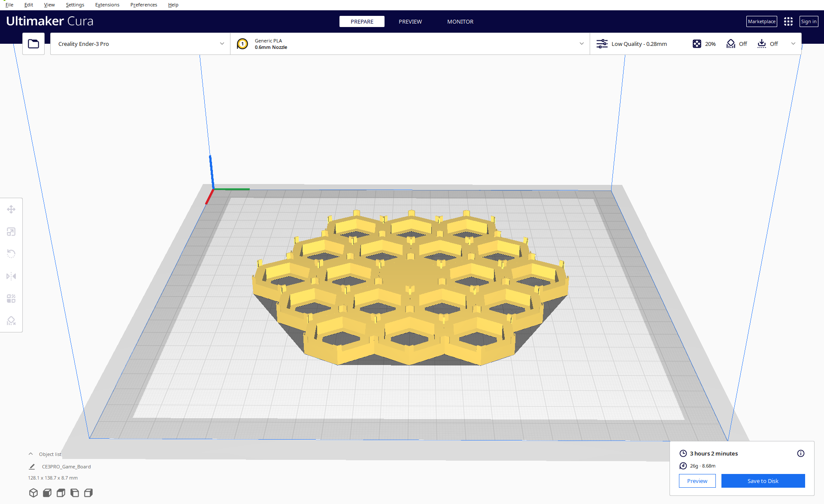Collapse the Object list
824x504 pixels.
pyautogui.click(x=31, y=454)
